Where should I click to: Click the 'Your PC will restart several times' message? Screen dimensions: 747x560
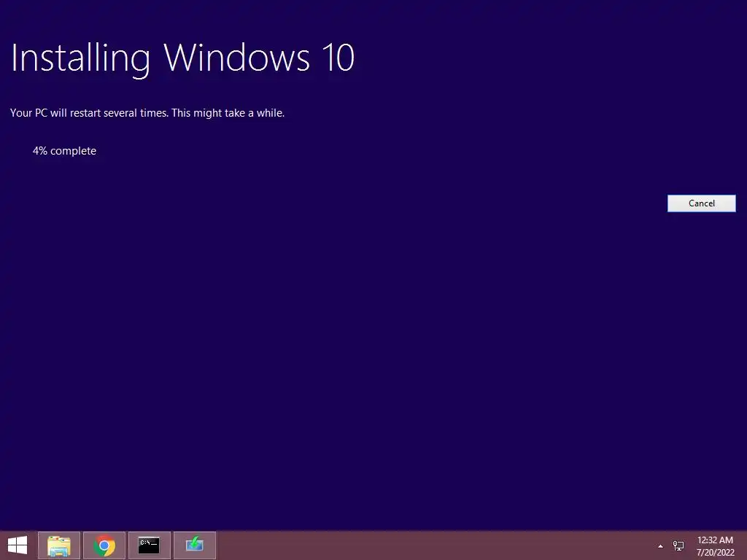[x=147, y=113]
